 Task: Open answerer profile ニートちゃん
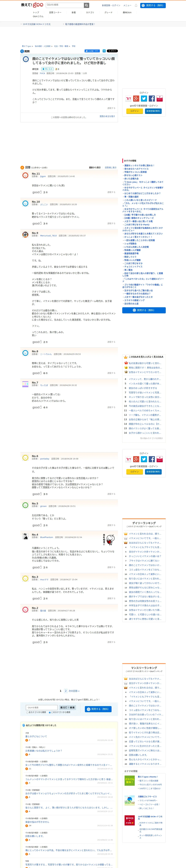46,354
